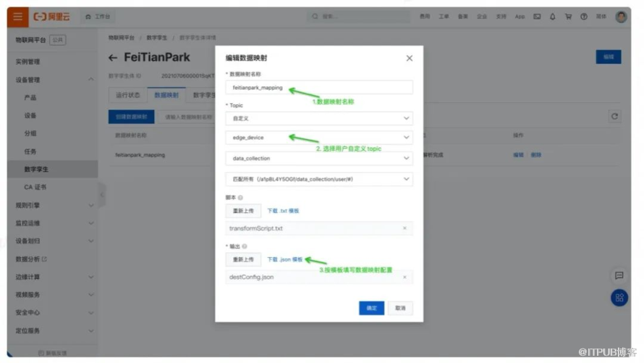Image resolution: width=644 pixels, height=363 pixels.
Task: Click the mapping name search field
Action: tap(187, 117)
